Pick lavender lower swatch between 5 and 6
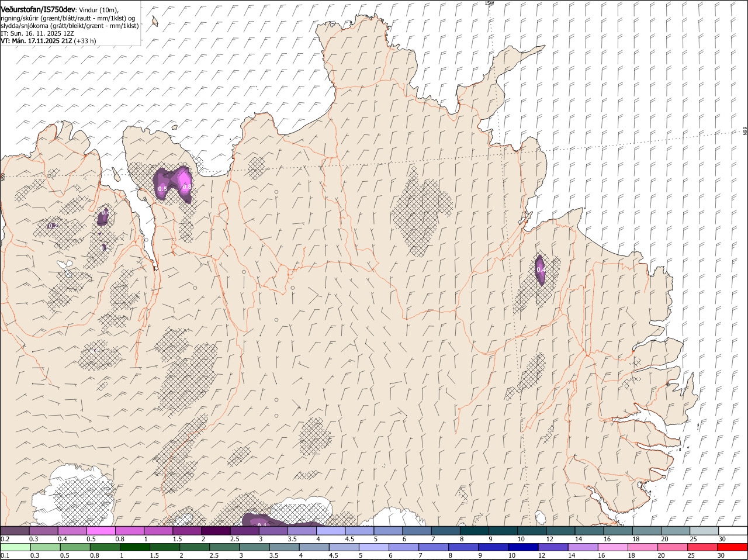 tap(373, 547)
